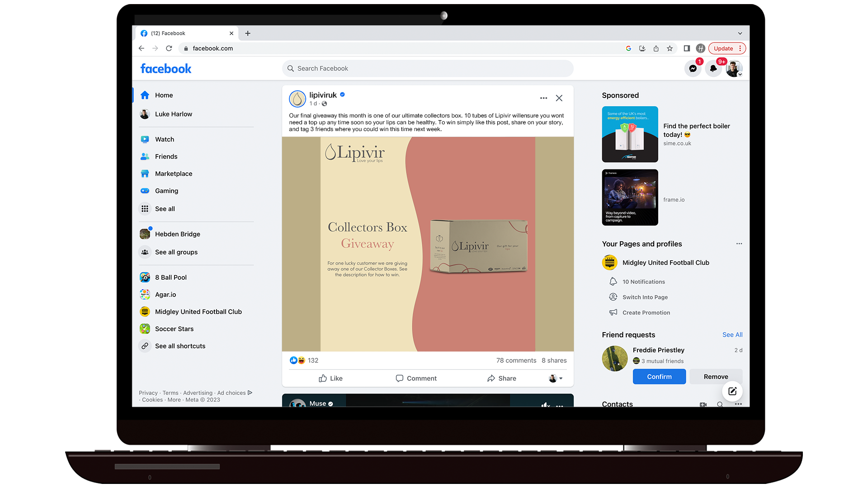
Task: Open Messenger chats icon
Action: pyautogui.click(x=693, y=69)
